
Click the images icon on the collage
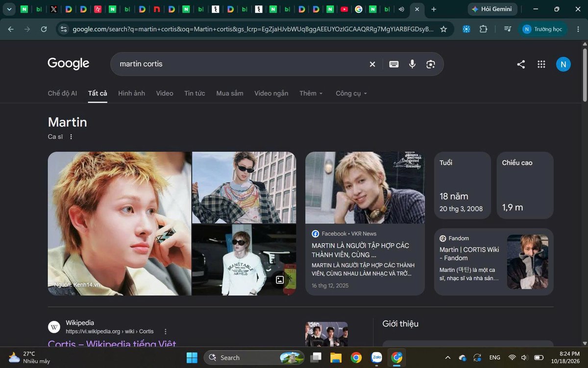(x=280, y=280)
